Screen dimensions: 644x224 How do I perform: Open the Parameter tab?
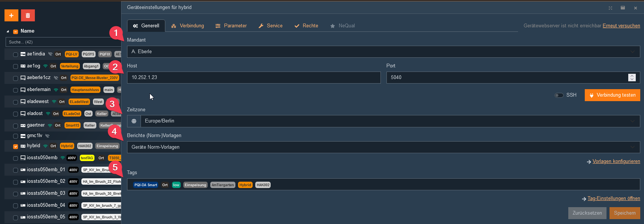(231, 26)
